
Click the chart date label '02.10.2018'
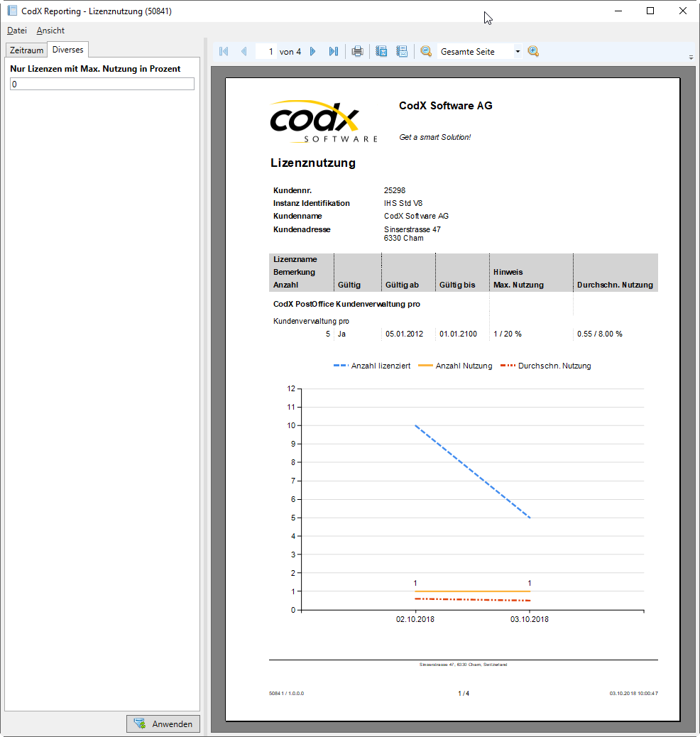click(x=415, y=619)
